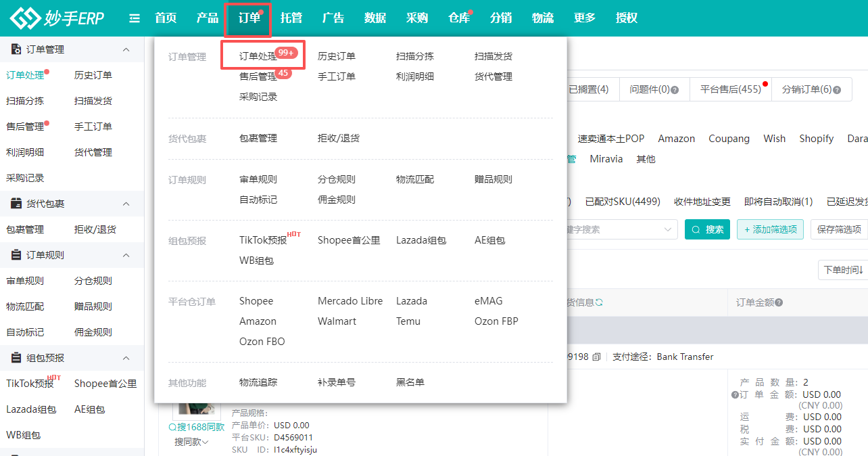The height and width of the screenshot is (456, 868).
Task: Click the refresh icon in the 货信息 column header
Action: (598, 302)
